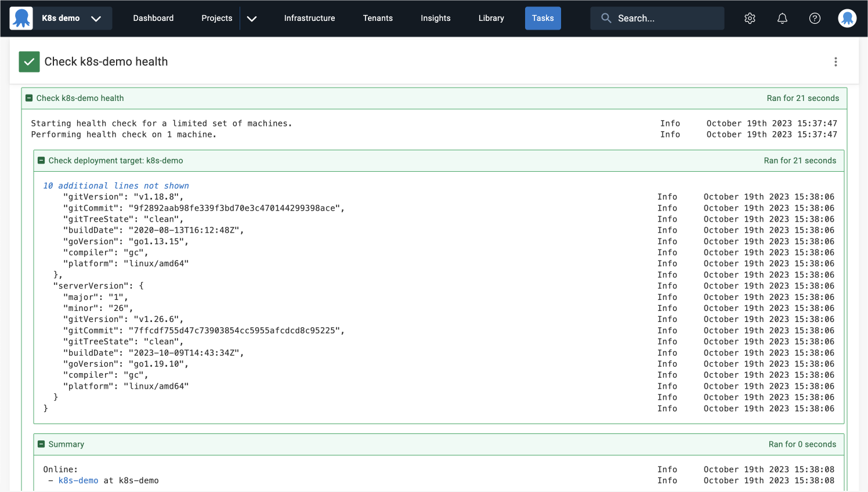This screenshot has height=492, width=868.
Task: Show the 10 additional hidden log lines
Action: coord(115,185)
